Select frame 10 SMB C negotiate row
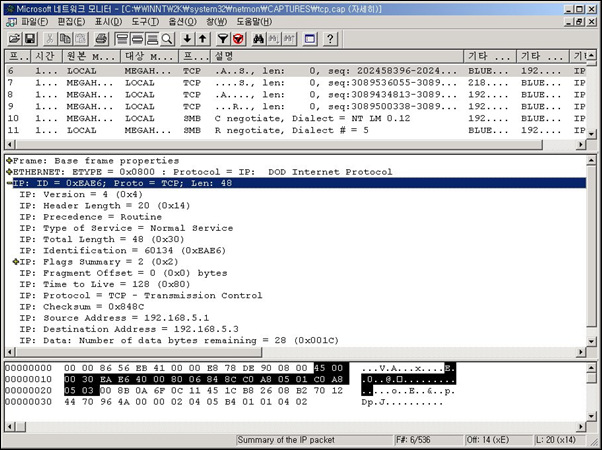This screenshot has width=602, height=450. point(296,119)
